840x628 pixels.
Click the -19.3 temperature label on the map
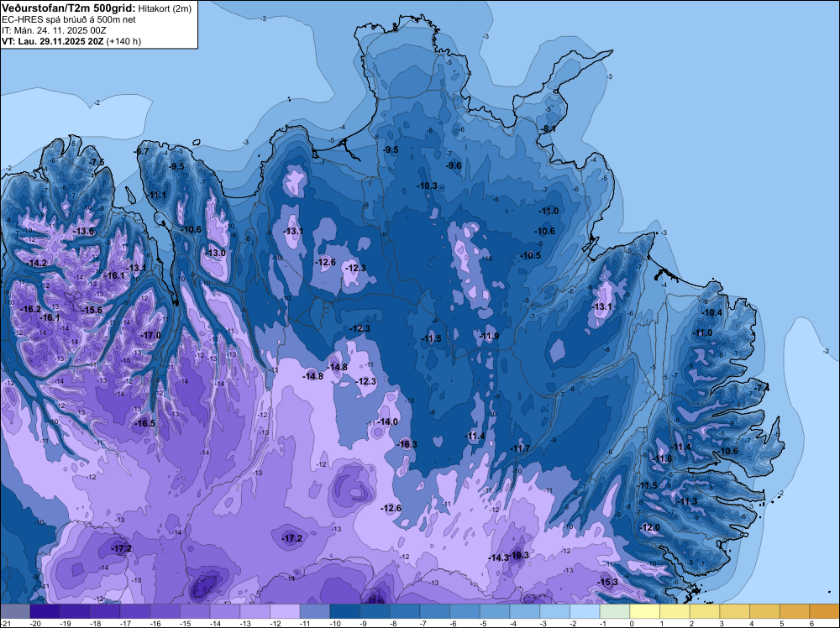point(520,555)
